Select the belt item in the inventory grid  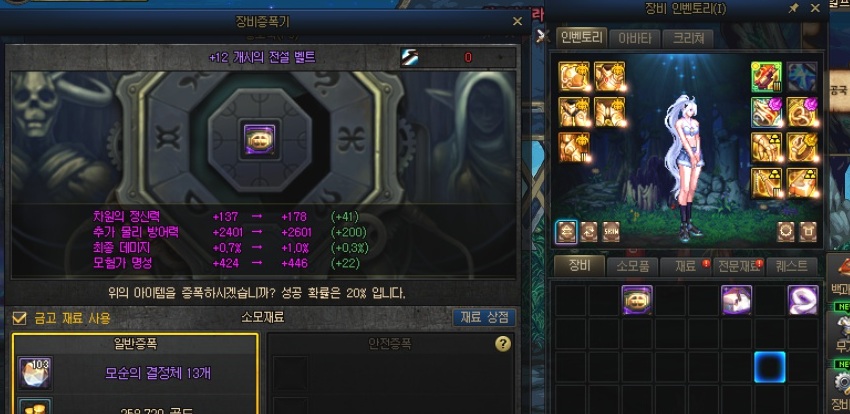coord(637,300)
